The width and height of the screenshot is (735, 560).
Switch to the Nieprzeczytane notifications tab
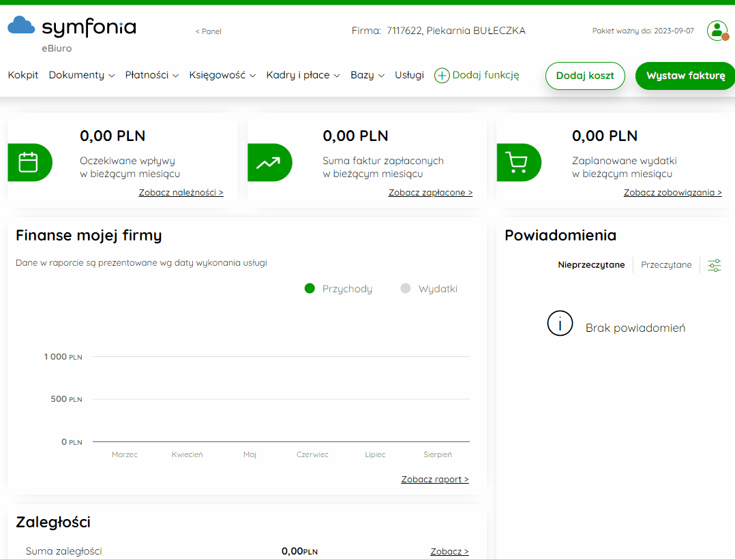pyautogui.click(x=591, y=264)
